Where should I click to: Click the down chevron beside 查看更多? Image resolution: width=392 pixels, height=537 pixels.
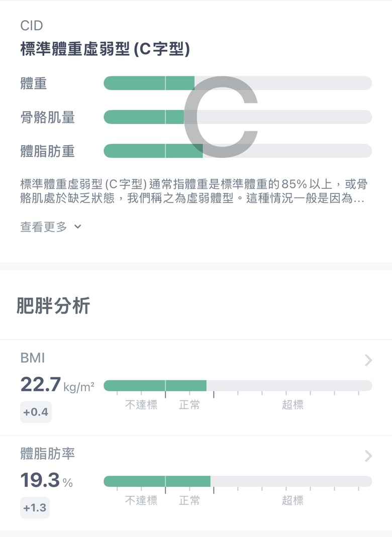pos(78,227)
